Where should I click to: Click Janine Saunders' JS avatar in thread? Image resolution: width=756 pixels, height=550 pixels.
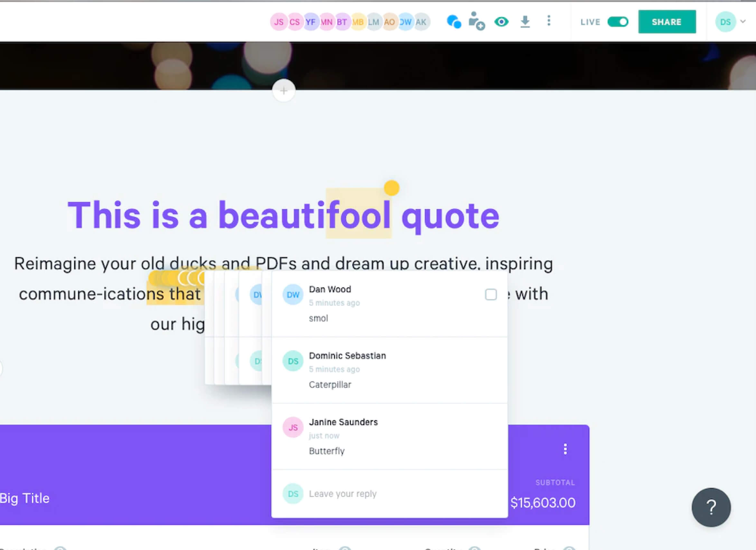[293, 427]
